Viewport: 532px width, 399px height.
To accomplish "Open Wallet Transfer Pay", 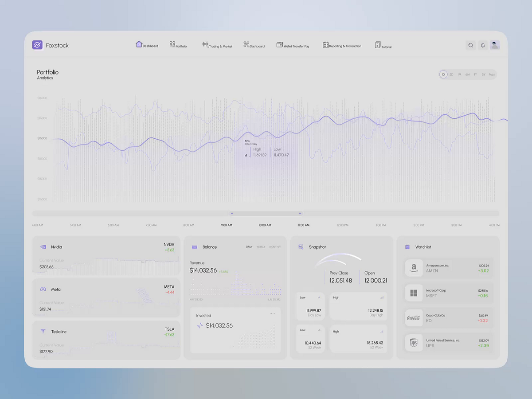I will [293, 45].
